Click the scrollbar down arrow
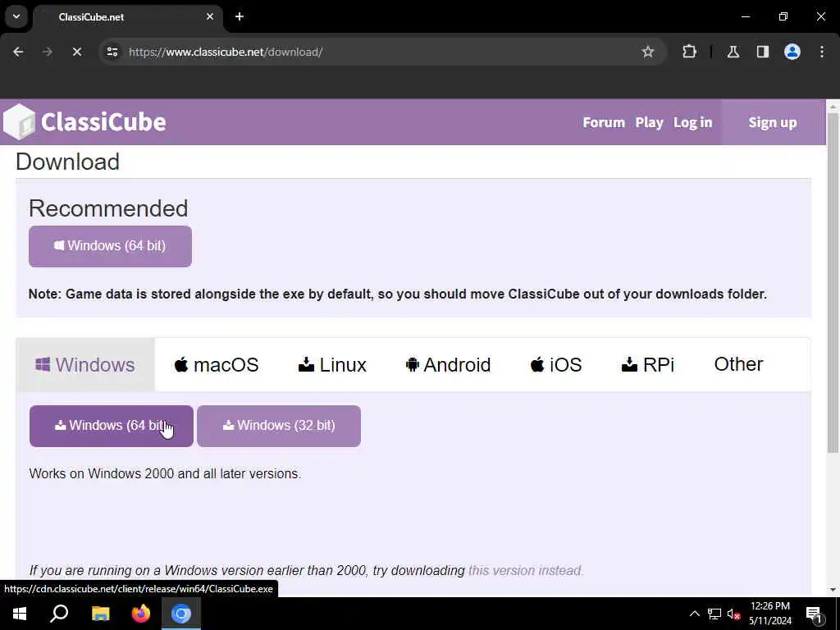The width and height of the screenshot is (840, 630). pos(833,590)
